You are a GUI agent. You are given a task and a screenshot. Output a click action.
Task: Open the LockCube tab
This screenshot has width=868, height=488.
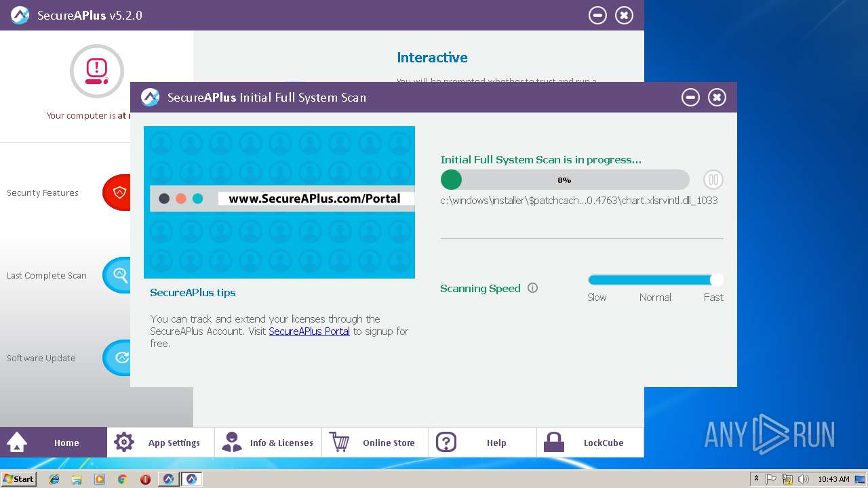pos(590,443)
